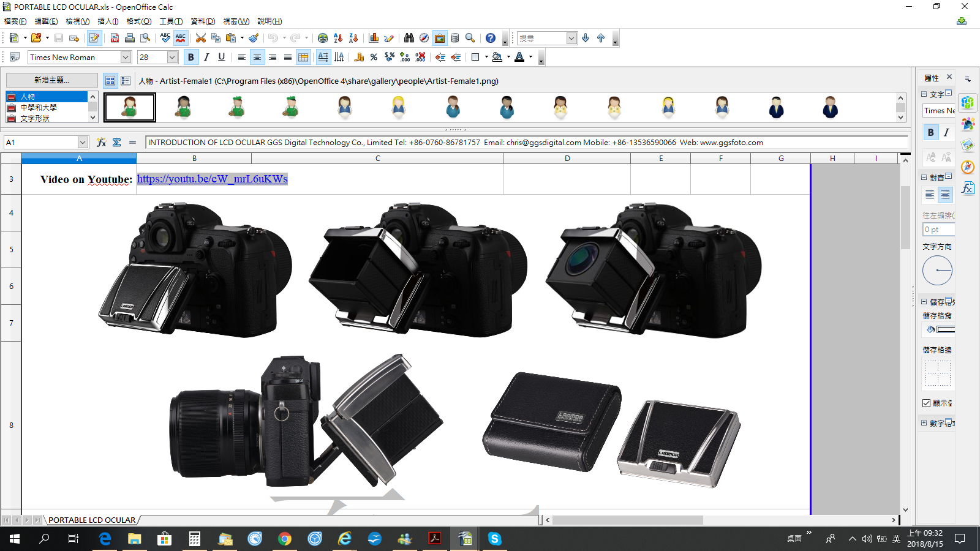
Task: Open the youtu.be video hyperlink
Action: 213,179
